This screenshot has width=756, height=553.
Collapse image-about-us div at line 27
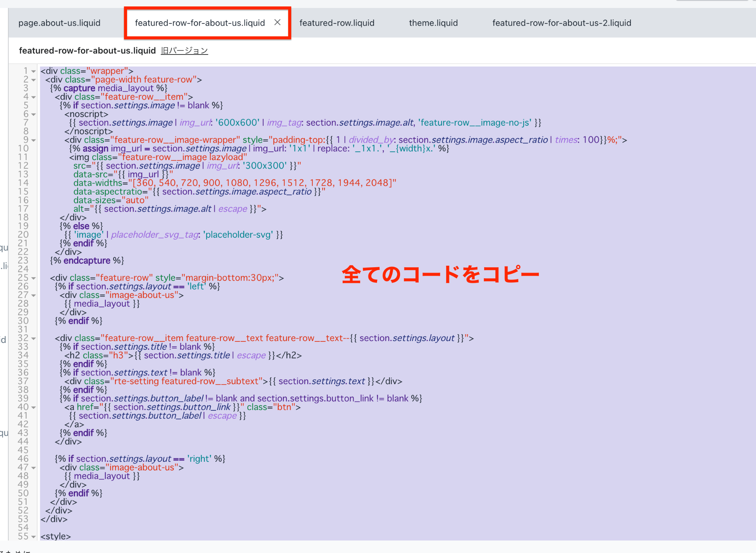point(34,295)
